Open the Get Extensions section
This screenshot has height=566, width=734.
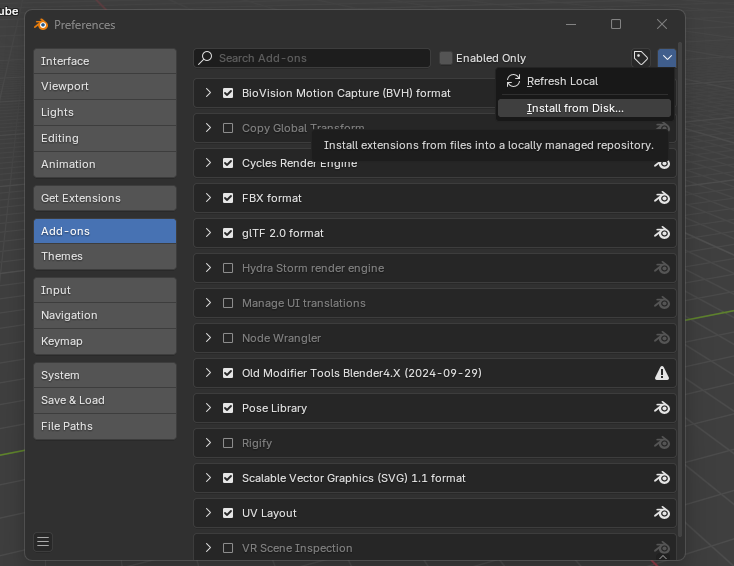pyautogui.click(x=105, y=198)
